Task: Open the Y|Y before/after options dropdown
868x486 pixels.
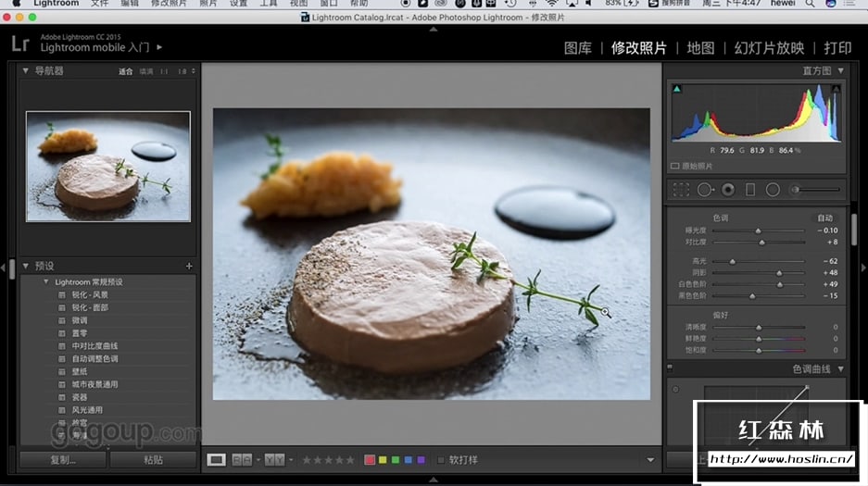Action: (x=291, y=460)
